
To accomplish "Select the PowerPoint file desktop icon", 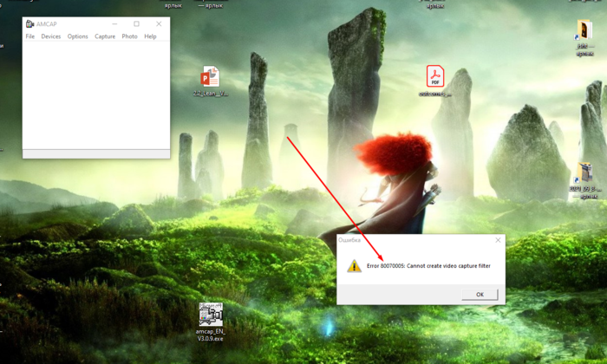I will [210, 81].
